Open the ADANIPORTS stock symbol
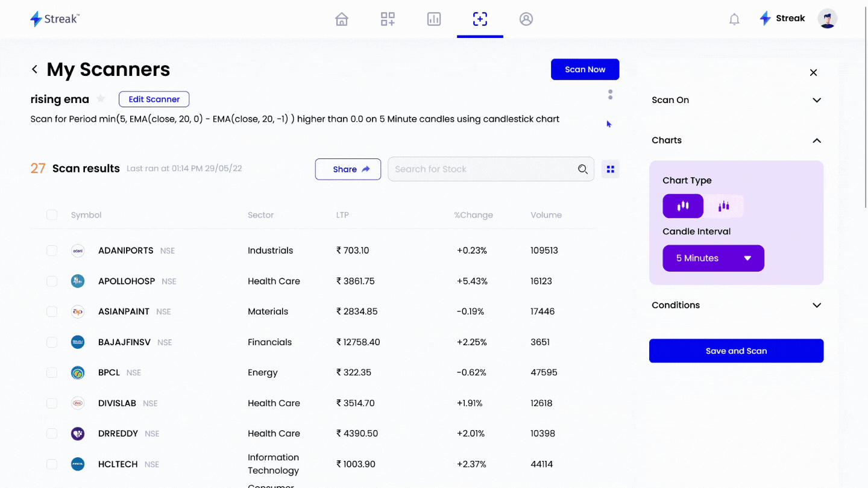Screen dimensions: 868x488 tap(125, 251)
